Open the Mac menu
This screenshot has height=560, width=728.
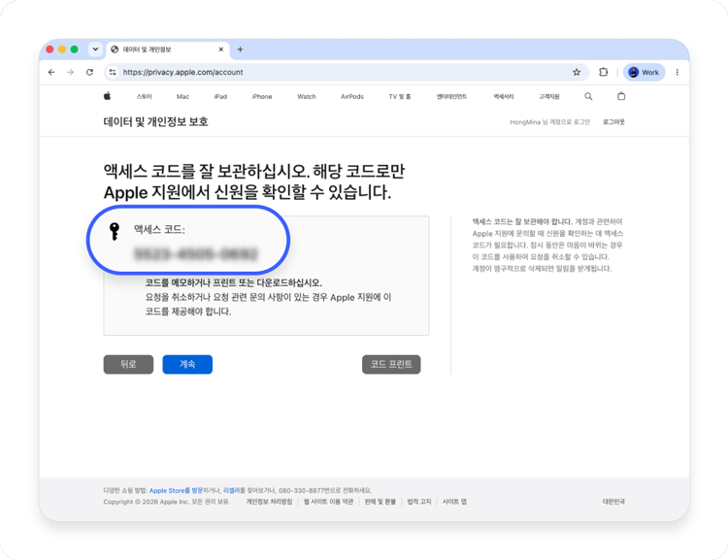click(x=182, y=97)
